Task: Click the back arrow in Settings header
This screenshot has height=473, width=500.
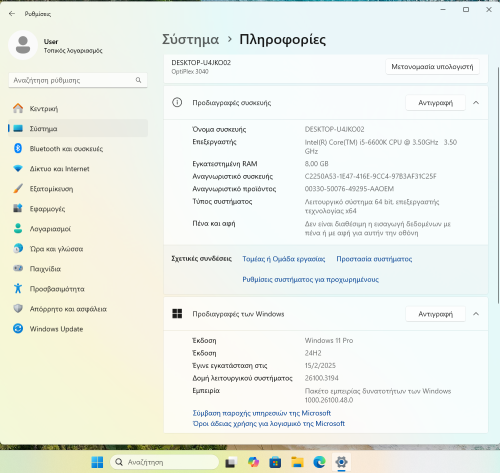Action: point(12,14)
